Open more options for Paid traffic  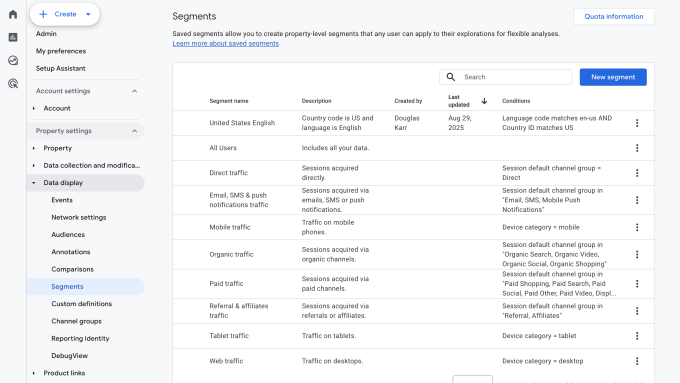(637, 284)
